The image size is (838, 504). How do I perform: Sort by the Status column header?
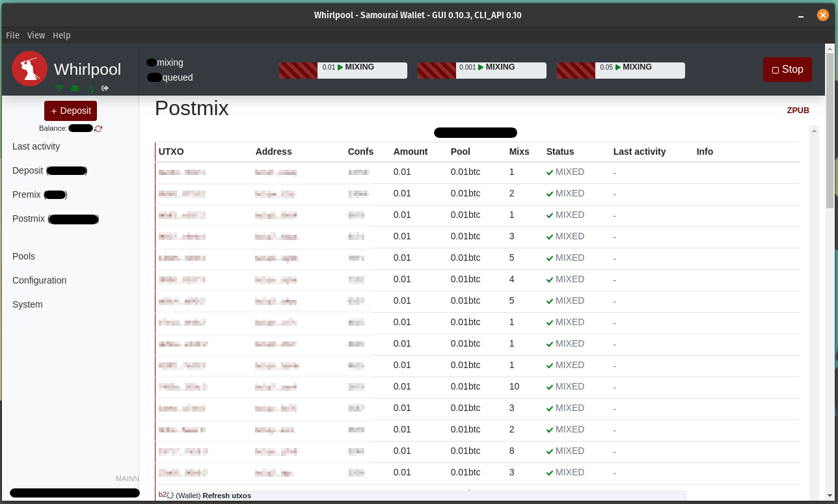point(560,152)
